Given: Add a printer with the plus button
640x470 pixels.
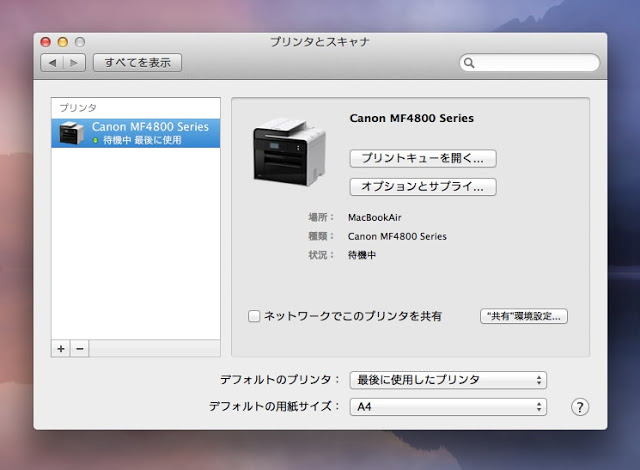Looking at the screenshot, I should click(x=61, y=349).
